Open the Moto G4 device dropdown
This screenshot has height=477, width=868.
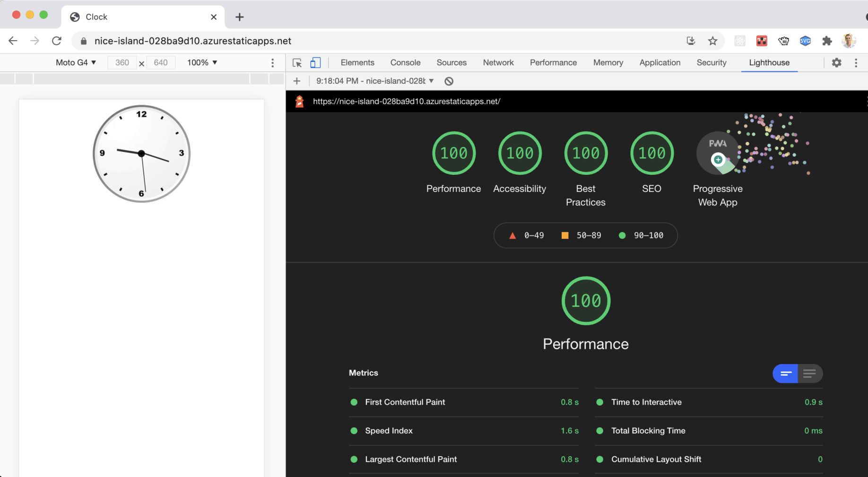(76, 62)
